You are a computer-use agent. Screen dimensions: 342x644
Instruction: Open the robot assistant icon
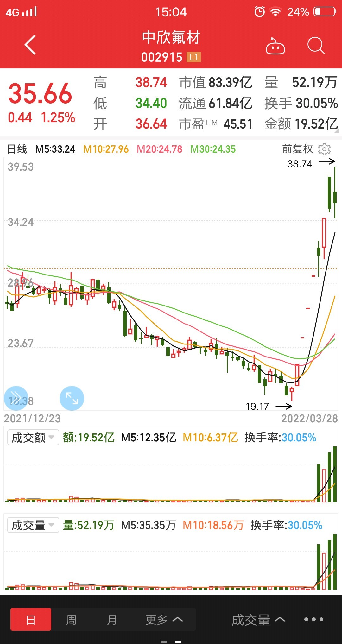275,46
